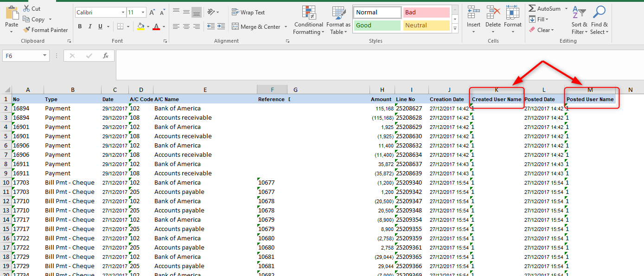This screenshot has height=276, width=644.
Task: Open the Name Box dropdown arrow
Action: point(45,56)
